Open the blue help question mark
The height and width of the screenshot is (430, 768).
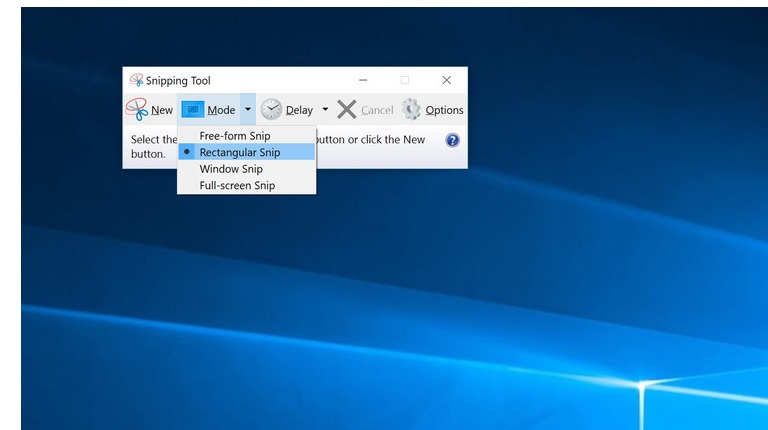(x=453, y=141)
